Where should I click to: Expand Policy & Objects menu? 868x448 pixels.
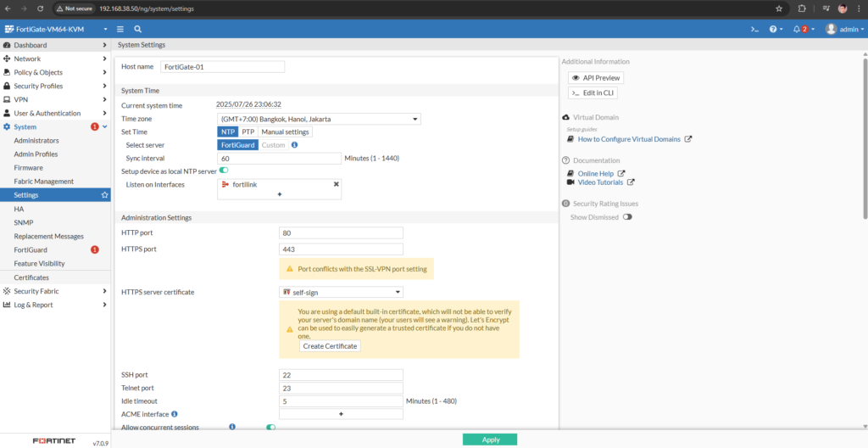pyautogui.click(x=55, y=72)
